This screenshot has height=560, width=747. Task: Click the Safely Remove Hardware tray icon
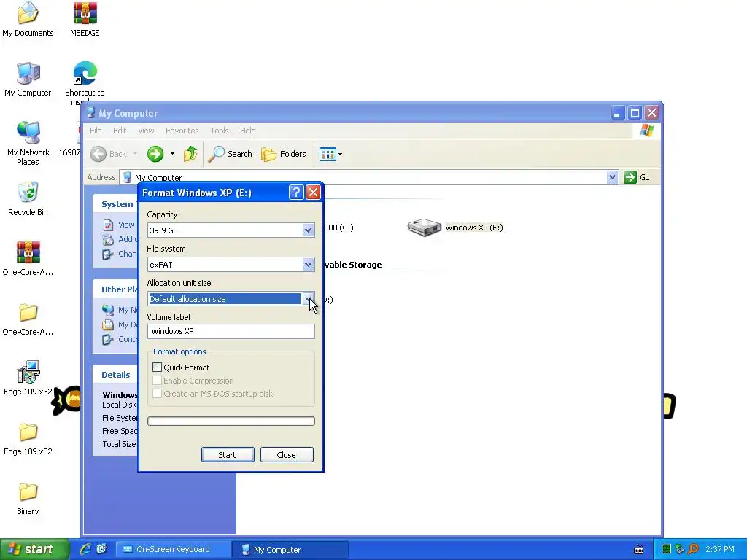click(x=680, y=550)
